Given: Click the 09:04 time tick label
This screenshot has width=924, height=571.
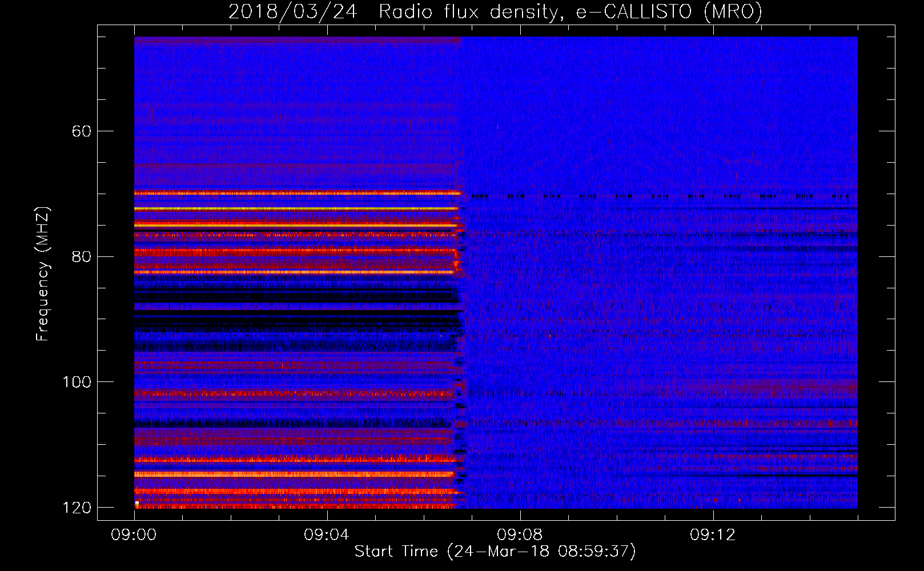Looking at the screenshot, I should click(327, 535).
